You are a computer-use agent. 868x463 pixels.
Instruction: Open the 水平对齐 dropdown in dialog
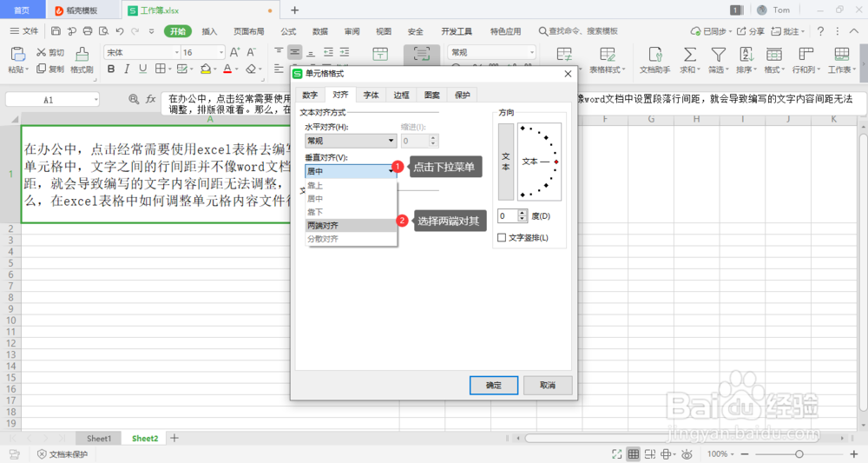pyautogui.click(x=351, y=141)
